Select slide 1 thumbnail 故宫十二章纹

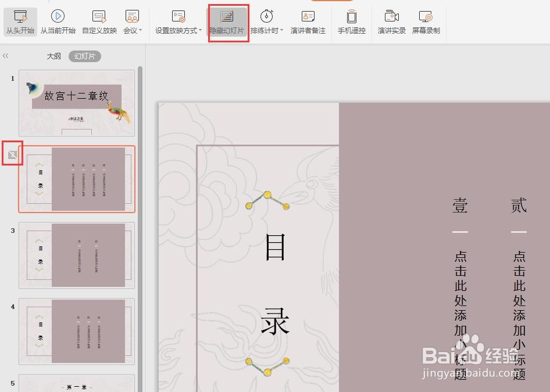[77, 103]
